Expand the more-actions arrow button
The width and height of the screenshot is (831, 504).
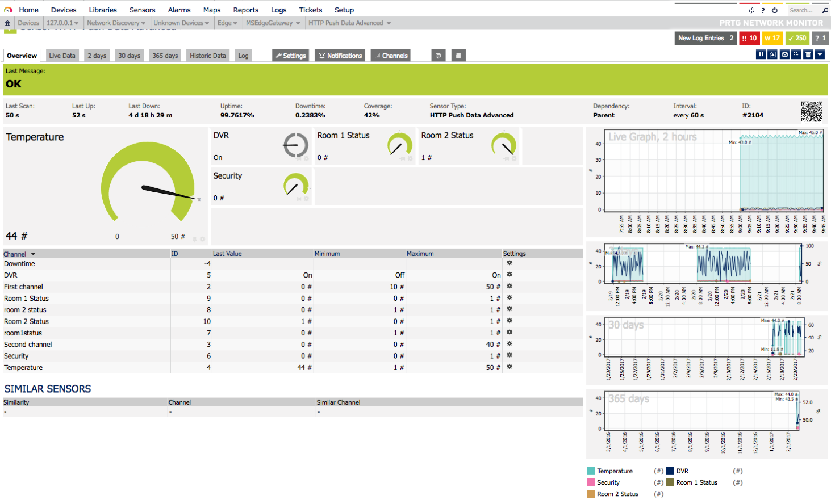point(820,54)
